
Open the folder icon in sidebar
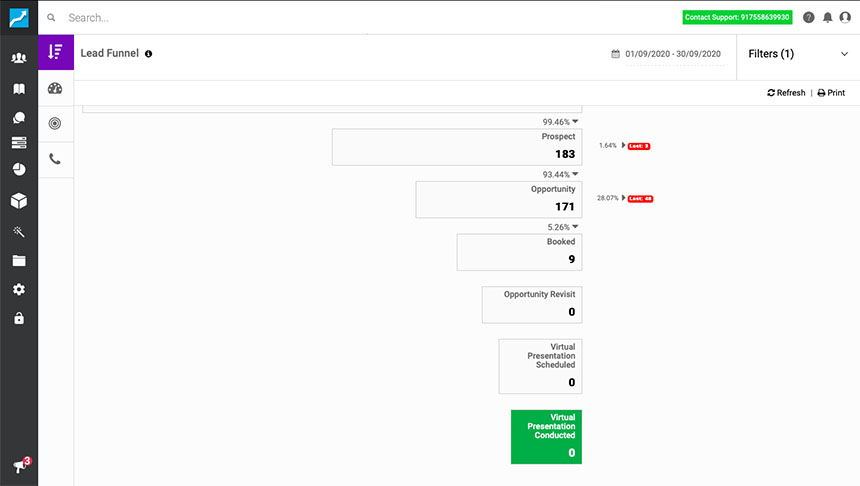[x=19, y=261]
